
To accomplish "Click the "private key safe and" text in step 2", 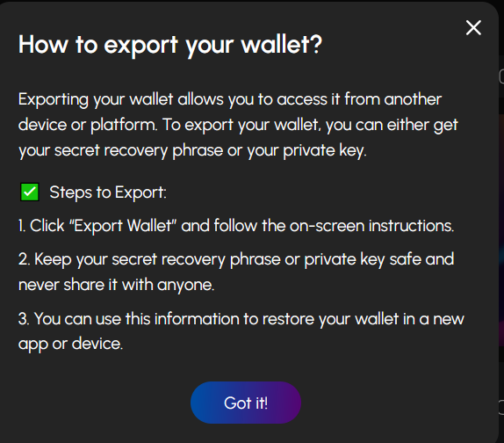I will coord(379,259).
